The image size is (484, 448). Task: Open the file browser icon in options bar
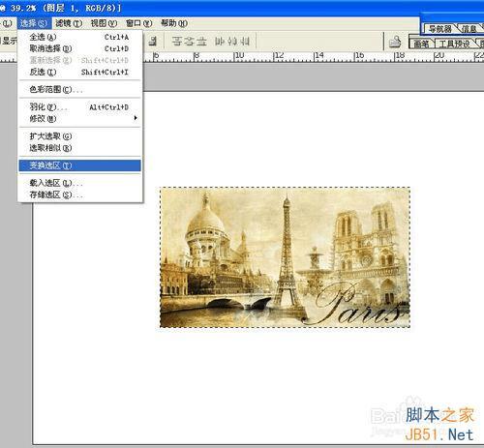[395, 42]
